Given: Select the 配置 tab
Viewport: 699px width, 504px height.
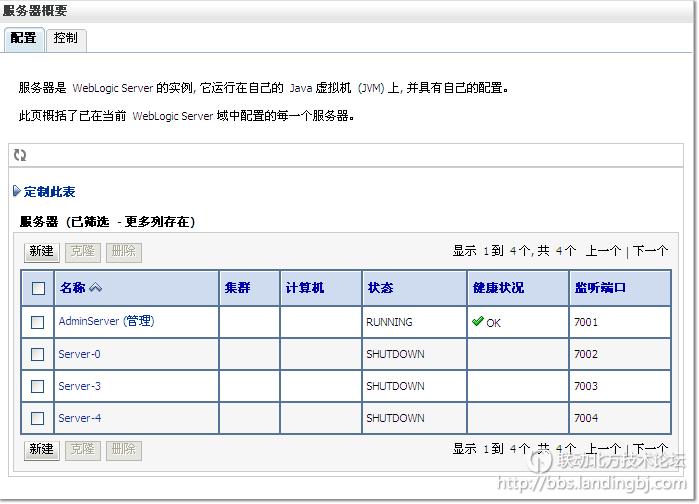Looking at the screenshot, I should 23,38.
